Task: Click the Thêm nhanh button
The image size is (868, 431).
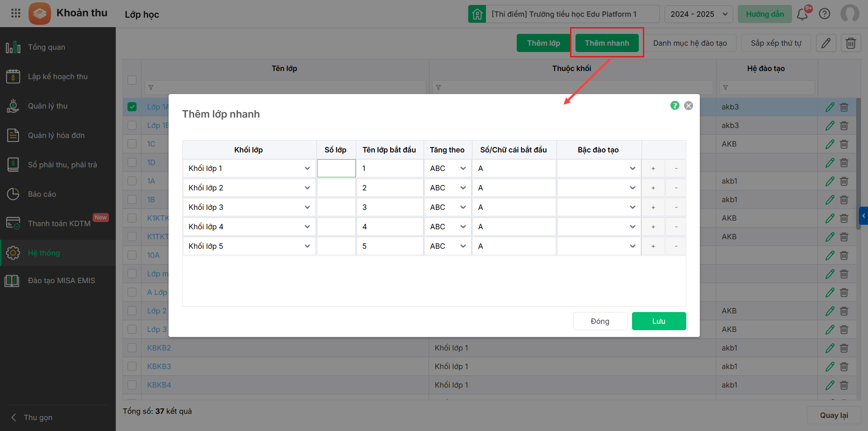Action: 607,43
